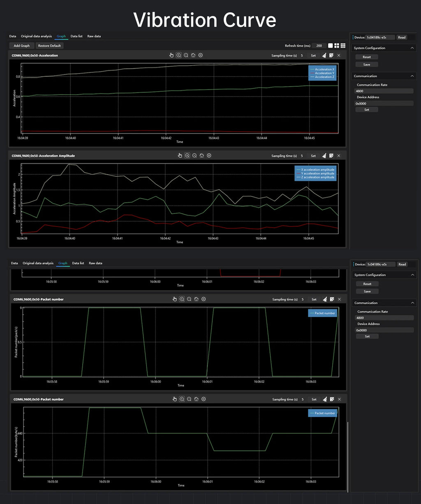Open edit icon on byte/s Packet number graph
Screen dimensions: 421x504
tap(332, 399)
